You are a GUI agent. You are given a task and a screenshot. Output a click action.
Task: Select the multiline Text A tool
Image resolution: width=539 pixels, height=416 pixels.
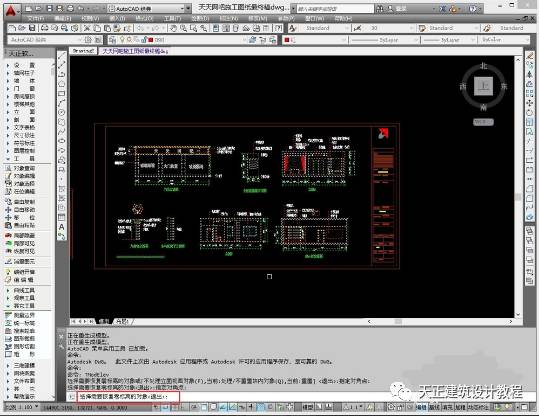pos(62,227)
